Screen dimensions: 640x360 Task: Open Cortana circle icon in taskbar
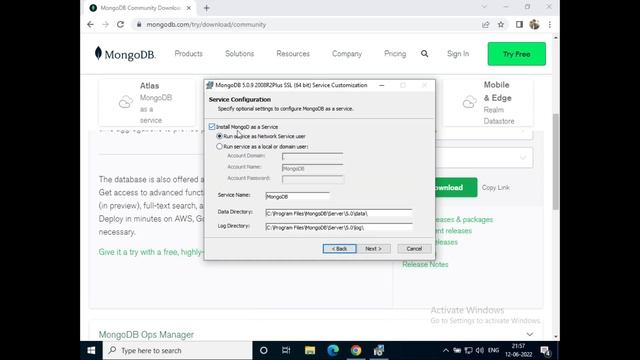coord(264,351)
